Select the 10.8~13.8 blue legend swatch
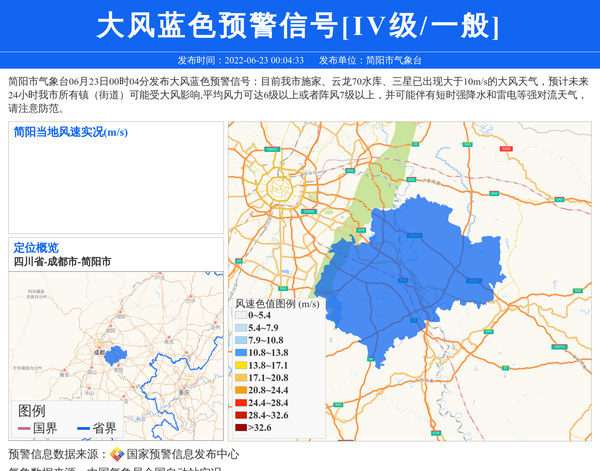The height and width of the screenshot is (471, 600). pyautogui.click(x=240, y=353)
